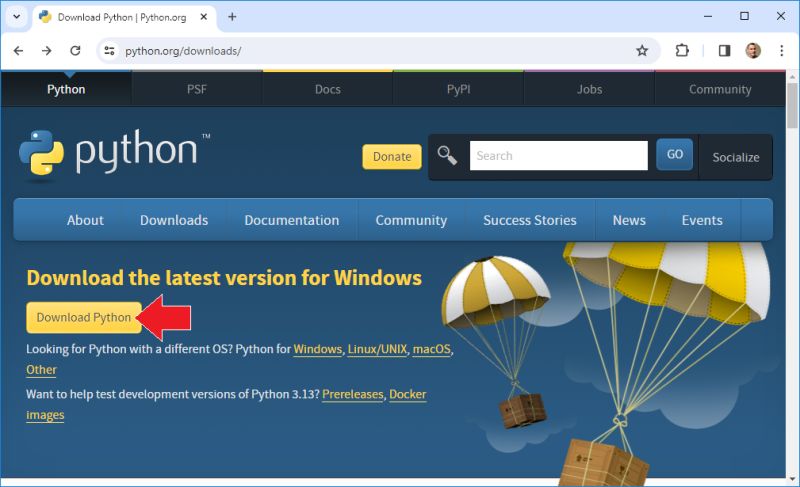Open the Chrome three-dot menu

pos(781,50)
